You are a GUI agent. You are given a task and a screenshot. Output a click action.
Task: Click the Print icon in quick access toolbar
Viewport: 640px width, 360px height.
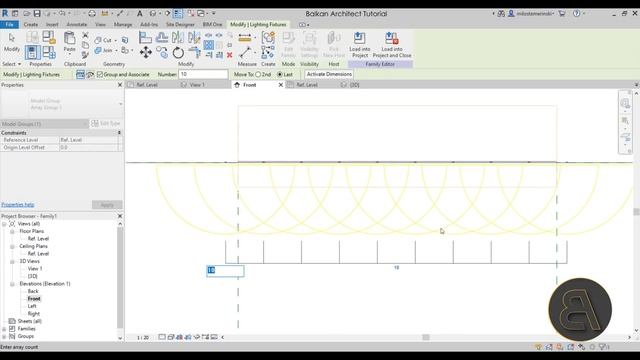92,13
